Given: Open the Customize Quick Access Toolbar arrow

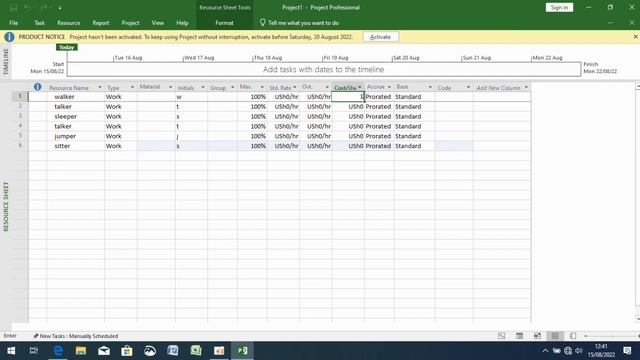Looking at the screenshot, I should [x=60, y=8].
